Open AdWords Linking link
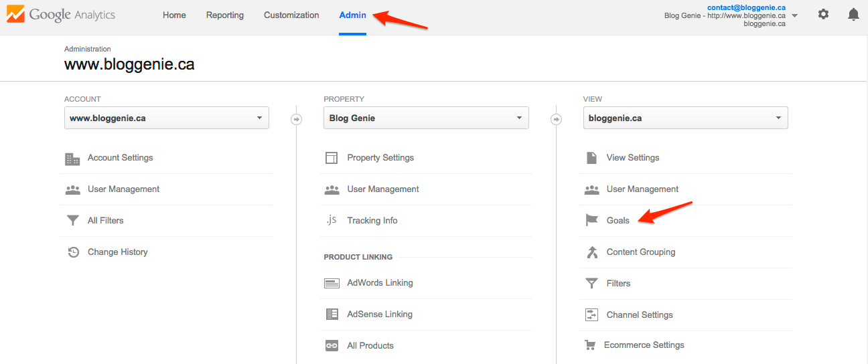Viewport: 868px width, 364px height. click(x=380, y=283)
